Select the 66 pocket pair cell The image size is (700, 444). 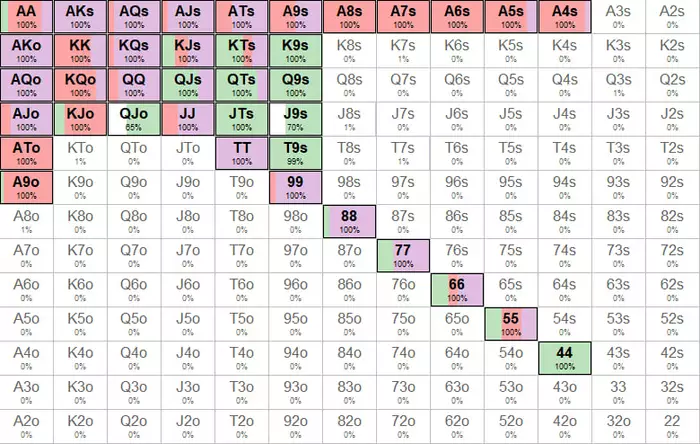457,290
